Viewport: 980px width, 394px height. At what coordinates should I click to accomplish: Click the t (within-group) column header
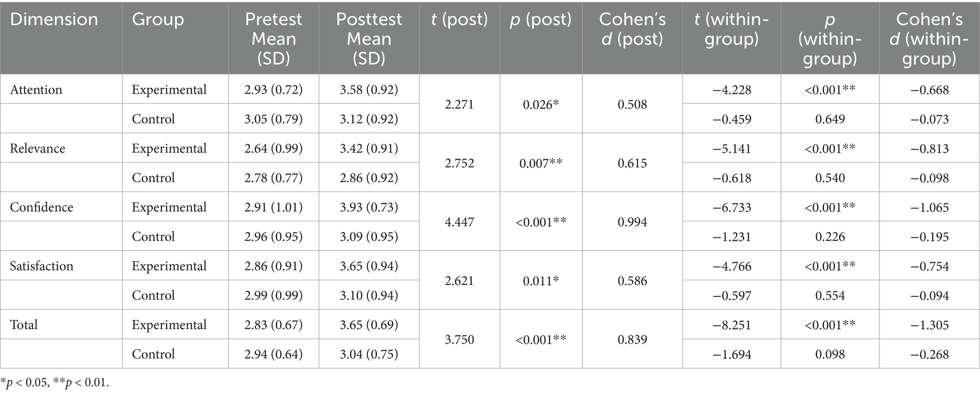point(732,29)
